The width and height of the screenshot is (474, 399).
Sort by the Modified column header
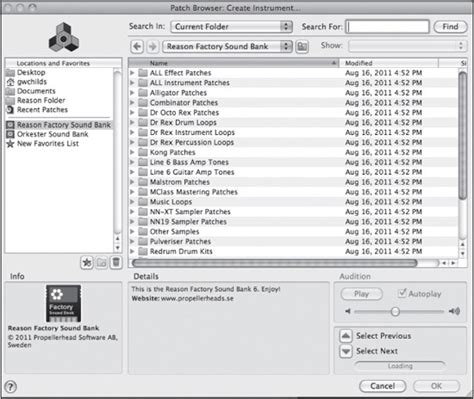pyautogui.click(x=389, y=63)
